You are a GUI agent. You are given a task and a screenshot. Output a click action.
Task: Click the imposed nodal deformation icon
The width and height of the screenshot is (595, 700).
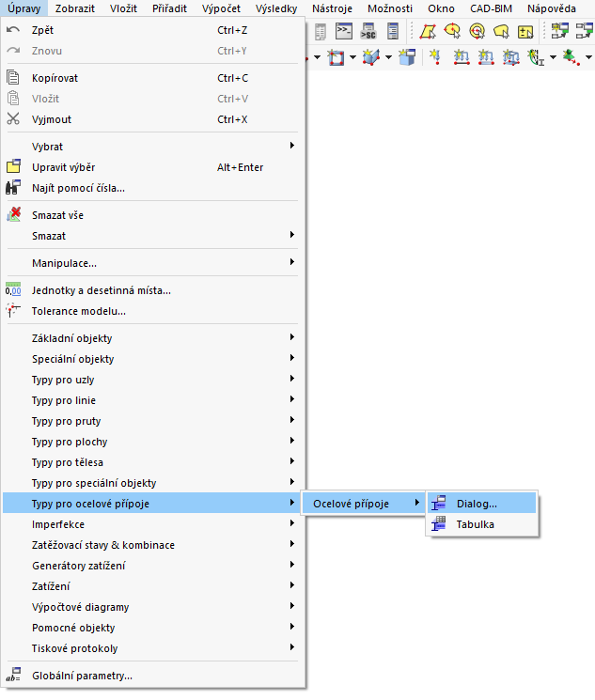pyautogui.click(x=571, y=57)
